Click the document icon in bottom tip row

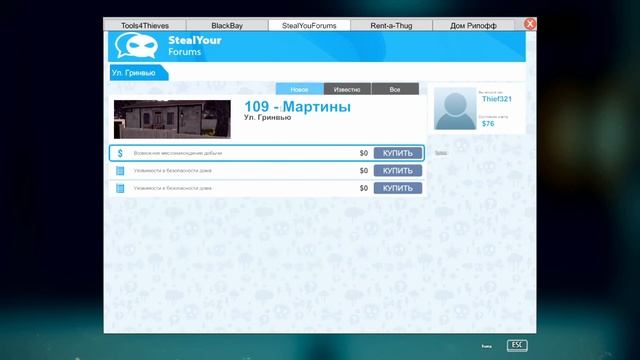120,188
